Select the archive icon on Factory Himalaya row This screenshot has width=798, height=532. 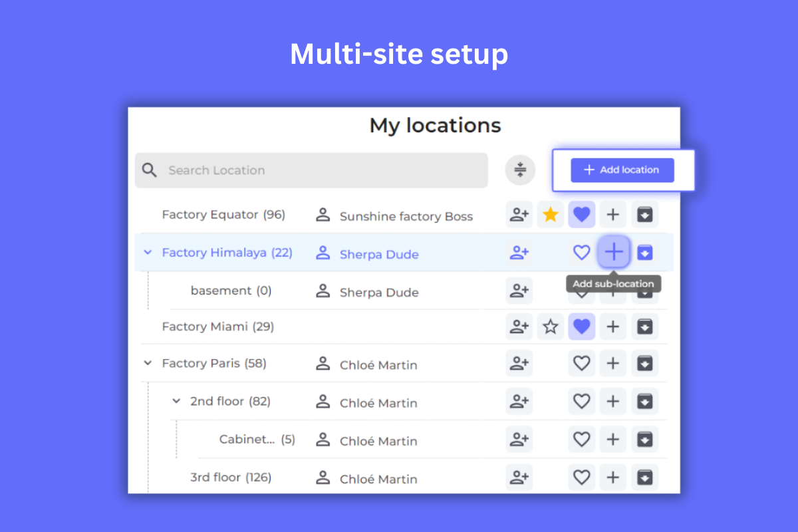(x=644, y=252)
